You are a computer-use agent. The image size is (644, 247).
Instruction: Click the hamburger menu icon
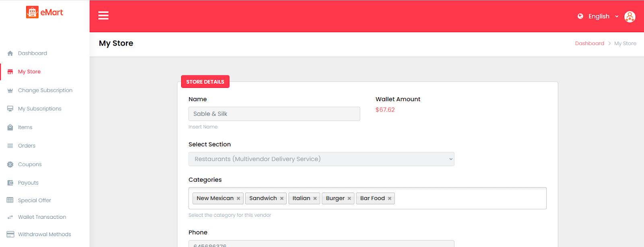coord(103,15)
